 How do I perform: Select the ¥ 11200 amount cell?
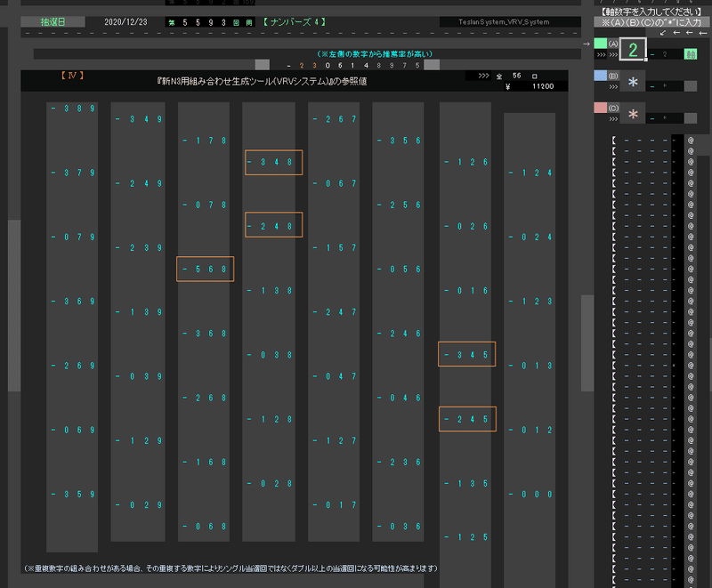[x=530, y=86]
